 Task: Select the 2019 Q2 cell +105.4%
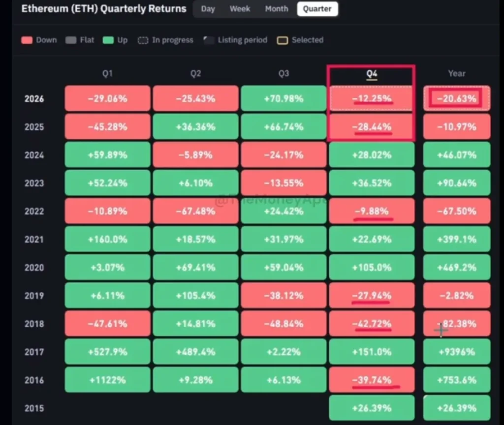tap(195, 296)
